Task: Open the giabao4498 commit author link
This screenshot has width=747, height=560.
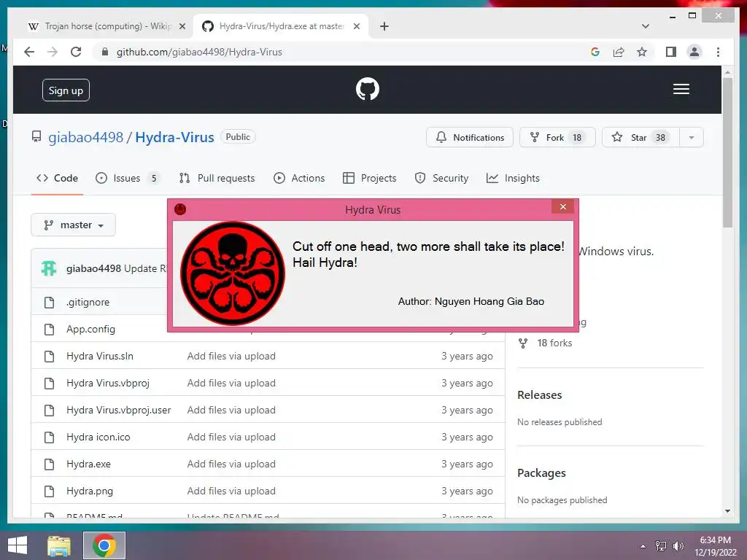Action: [94, 268]
